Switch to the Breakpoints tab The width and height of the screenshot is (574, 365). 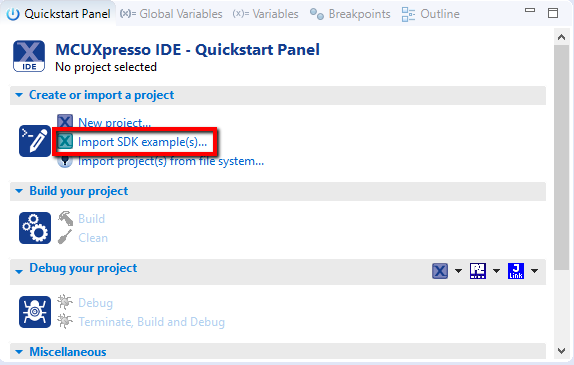tap(350, 14)
